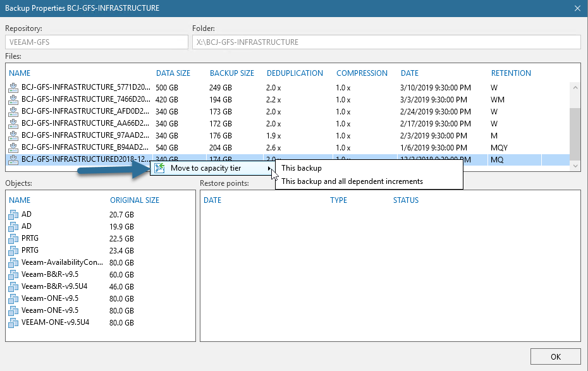
Task: Open the Move to capacity tier submenu arrow
Action: (269, 168)
